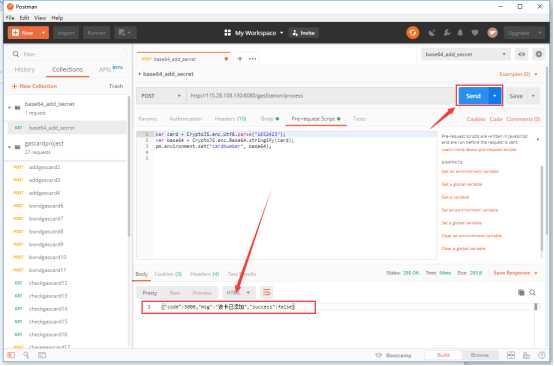554x366 pixels.
Task: Open the satellite capture requests icon
Action: pyautogui.click(x=432, y=33)
